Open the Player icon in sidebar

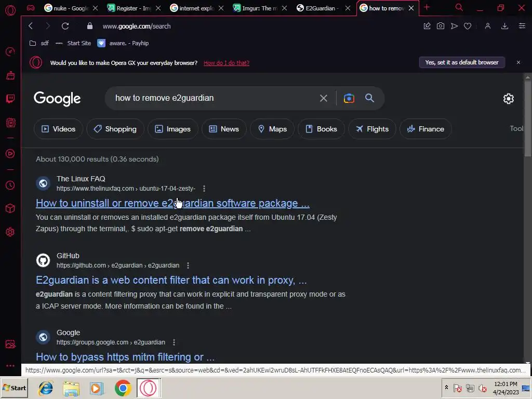pos(10,153)
